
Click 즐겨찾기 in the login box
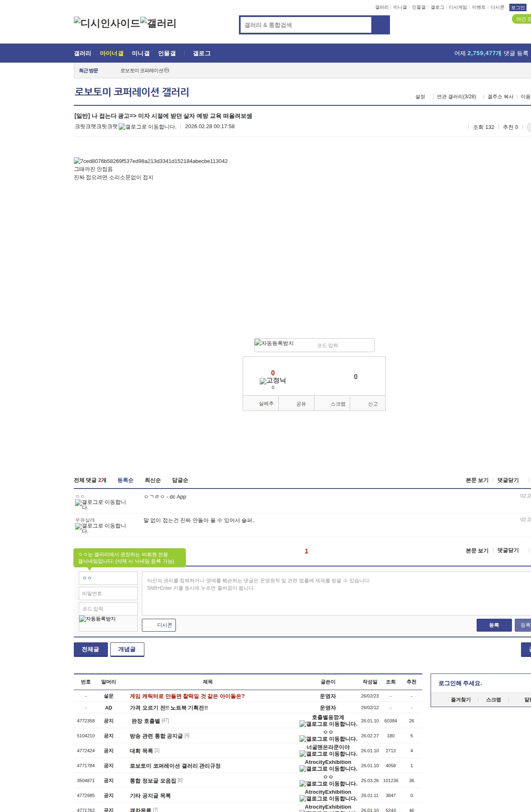click(461, 700)
